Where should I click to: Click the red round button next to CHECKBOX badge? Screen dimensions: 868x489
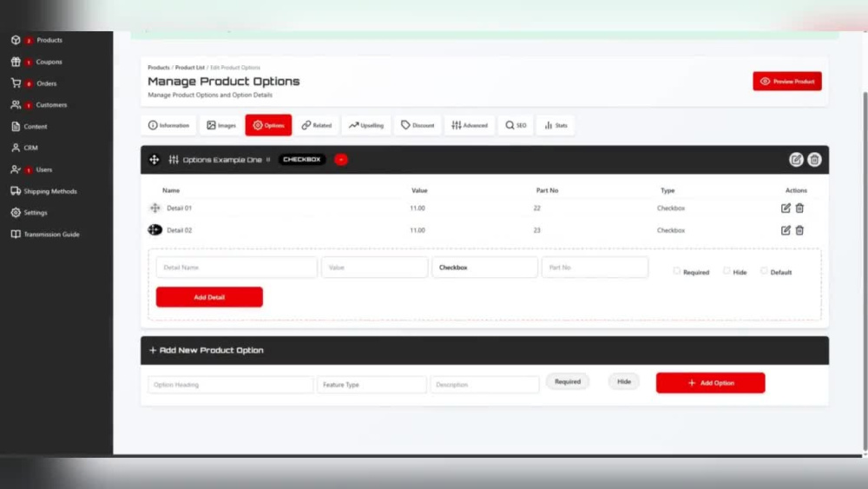[341, 160]
